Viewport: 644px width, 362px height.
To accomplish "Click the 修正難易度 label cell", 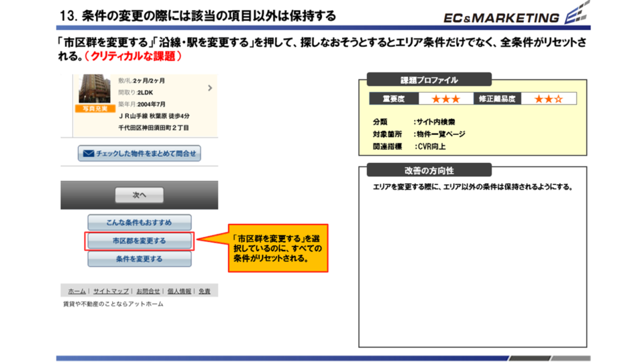I will [x=497, y=99].
